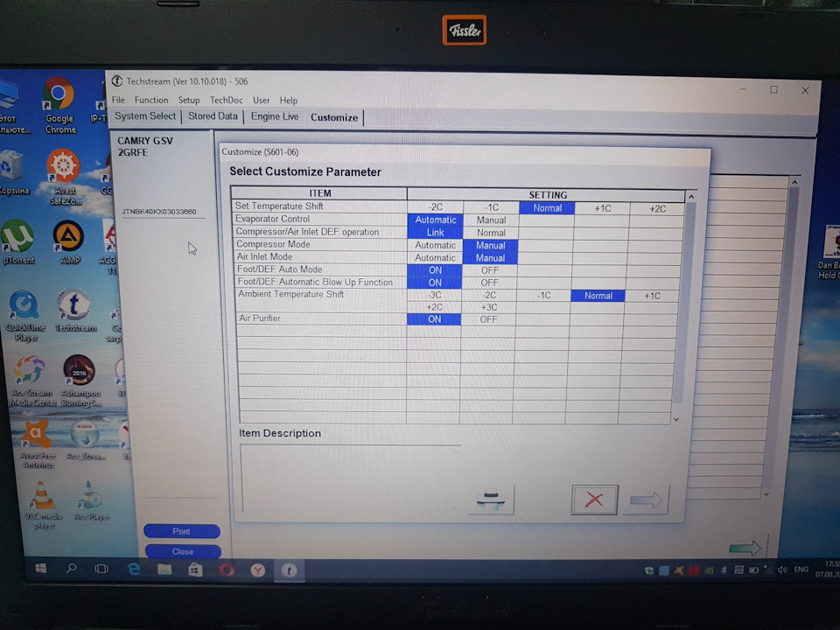Turn Foot/DEF Auto Mode OFF
This screenshot has height=630, width=840.
(x=490, y=270)
